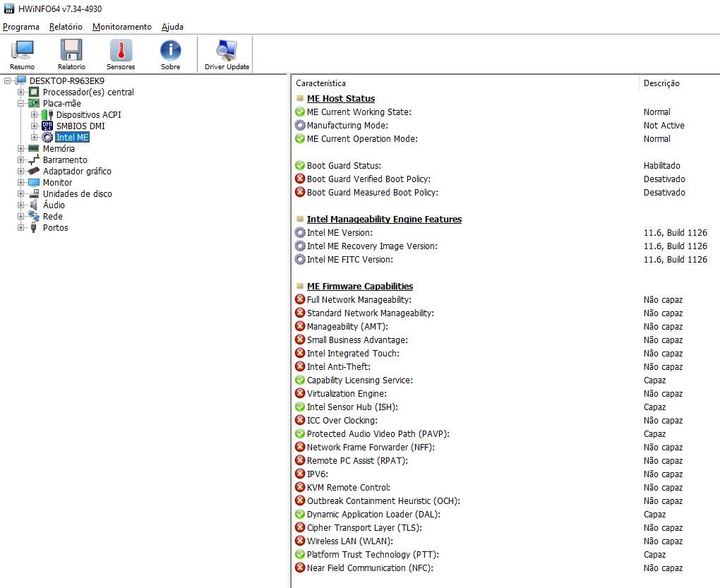Expand the Dispositivos ACPI node
The width and height of the screenshot is (720, 588).
[x=34, y=115]
